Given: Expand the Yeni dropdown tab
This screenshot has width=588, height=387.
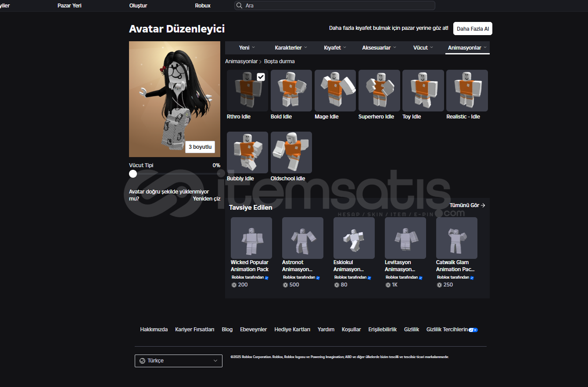Looking at the screenshot, I should (247, 48).
